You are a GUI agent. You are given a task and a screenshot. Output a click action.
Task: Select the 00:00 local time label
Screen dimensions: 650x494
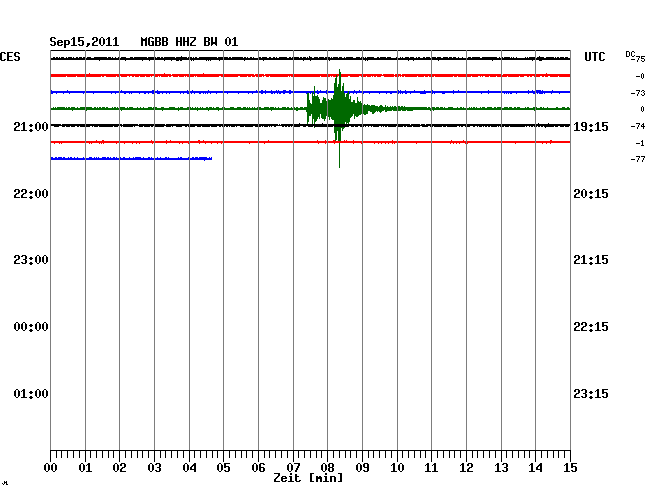[31, 327]
